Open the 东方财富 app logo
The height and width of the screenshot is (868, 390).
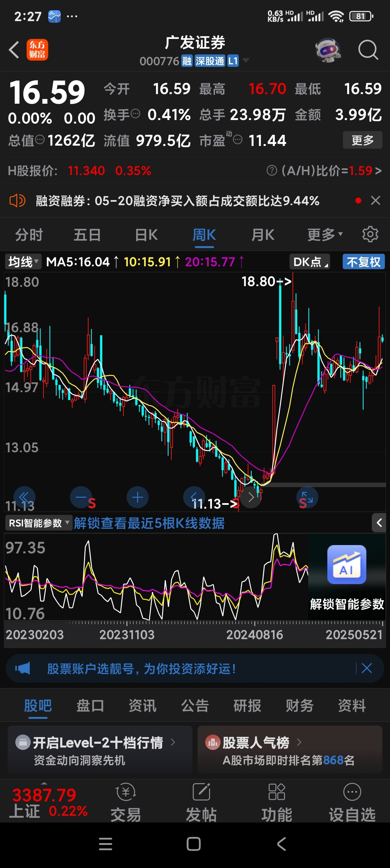tap(37, 50)
